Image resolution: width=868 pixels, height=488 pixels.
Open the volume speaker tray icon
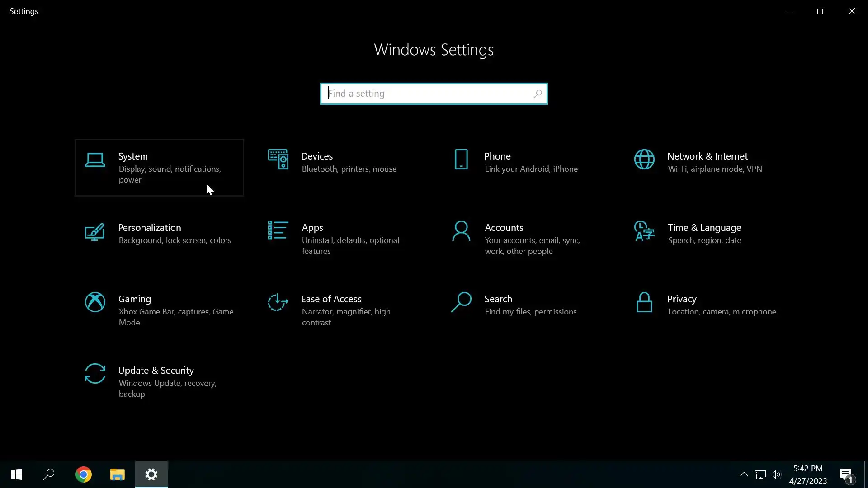(x=776, y=474)
